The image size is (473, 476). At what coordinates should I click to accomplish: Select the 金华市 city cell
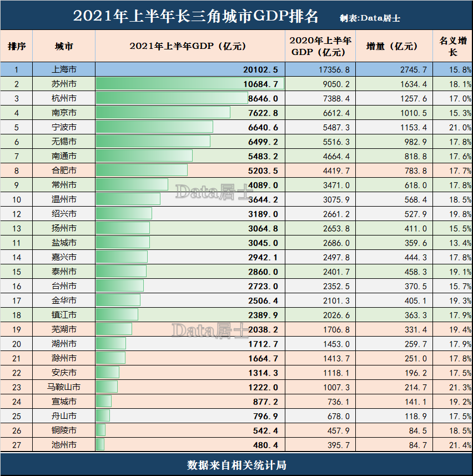(x=64, y=300)
